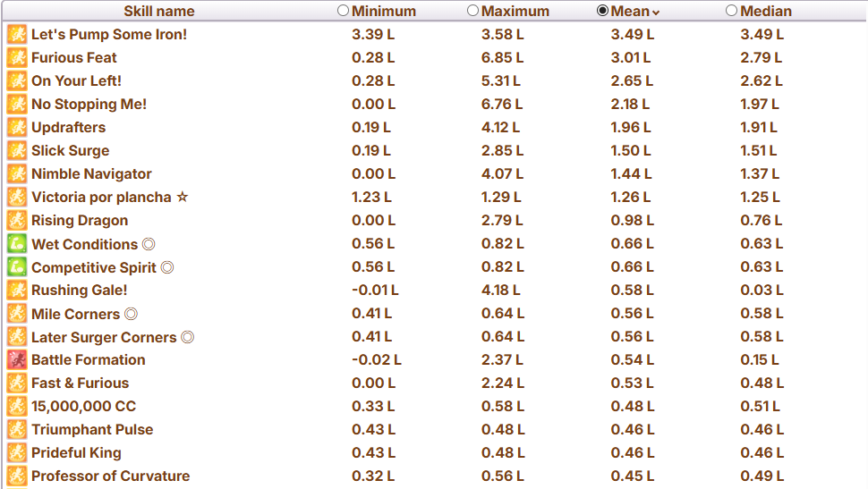Viewport: 868px width, 489px height.
Task: Click the Mile Corners skill icon
Action: 17,313
